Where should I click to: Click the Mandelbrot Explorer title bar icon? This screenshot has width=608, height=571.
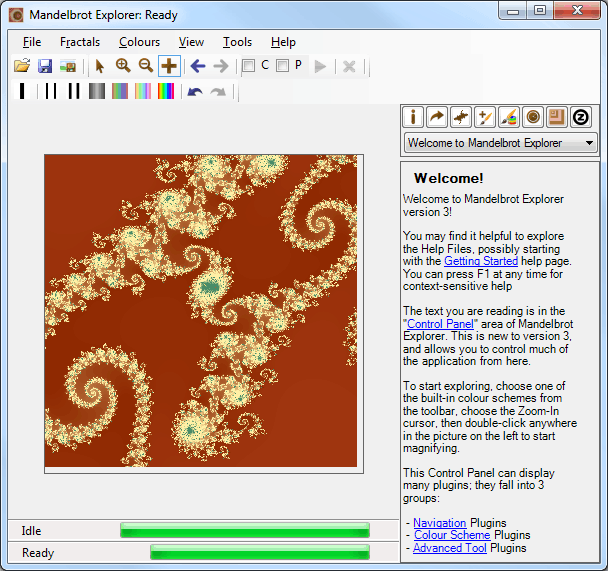pos(16,15)
